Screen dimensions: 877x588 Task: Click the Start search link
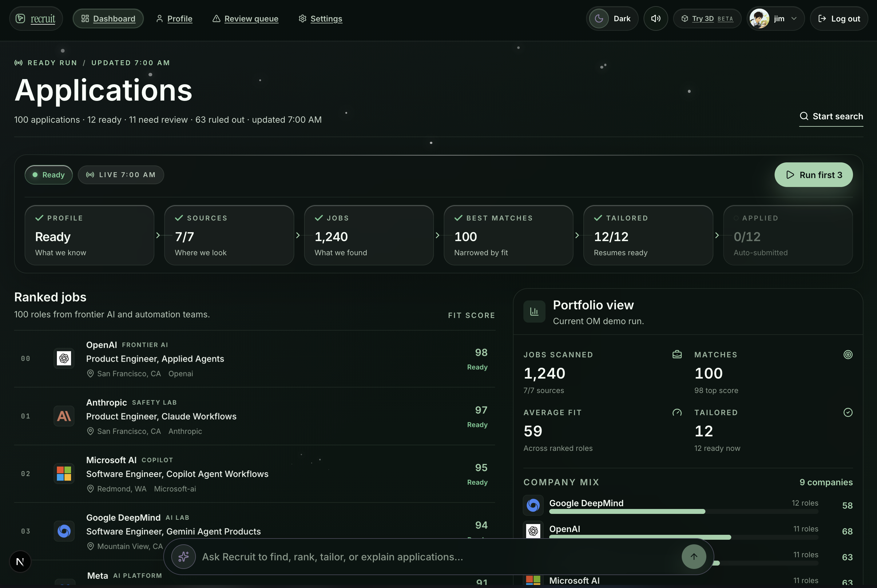click(831, 116)
